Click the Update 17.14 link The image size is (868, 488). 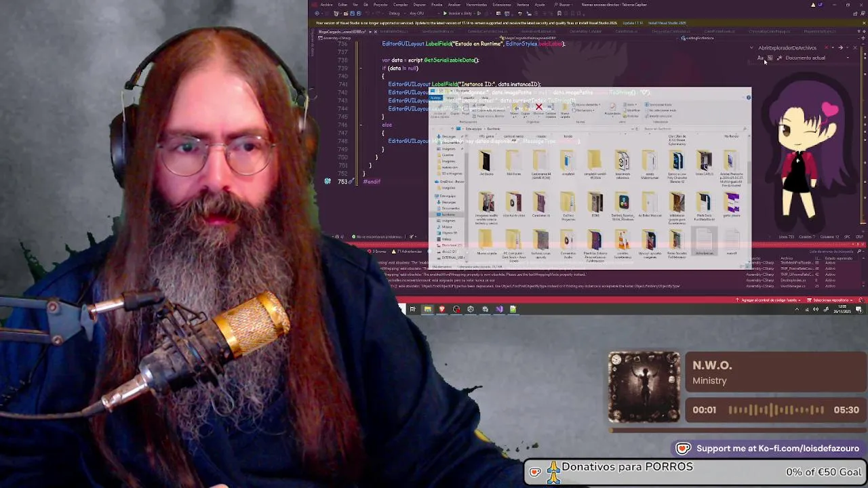pyautogui.click(x=633, y=23)
